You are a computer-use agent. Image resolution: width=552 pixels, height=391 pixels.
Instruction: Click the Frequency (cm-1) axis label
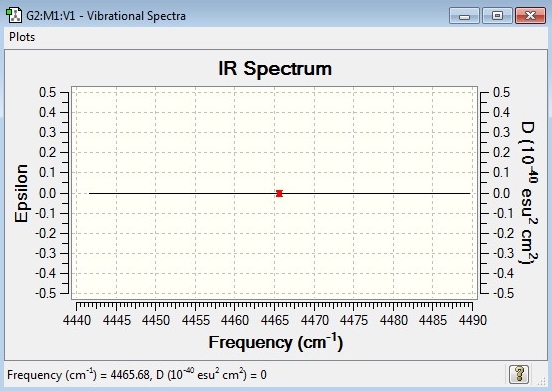point(276,342)
